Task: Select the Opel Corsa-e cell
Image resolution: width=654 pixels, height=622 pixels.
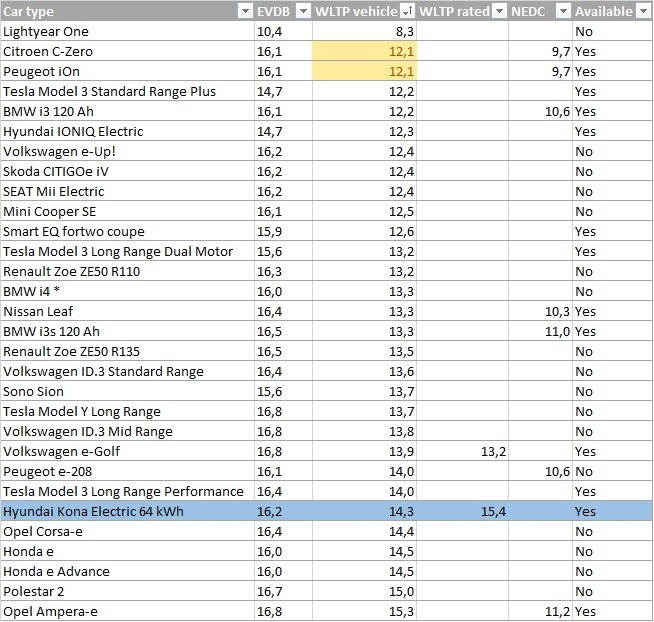Action: tap(128, 531)
